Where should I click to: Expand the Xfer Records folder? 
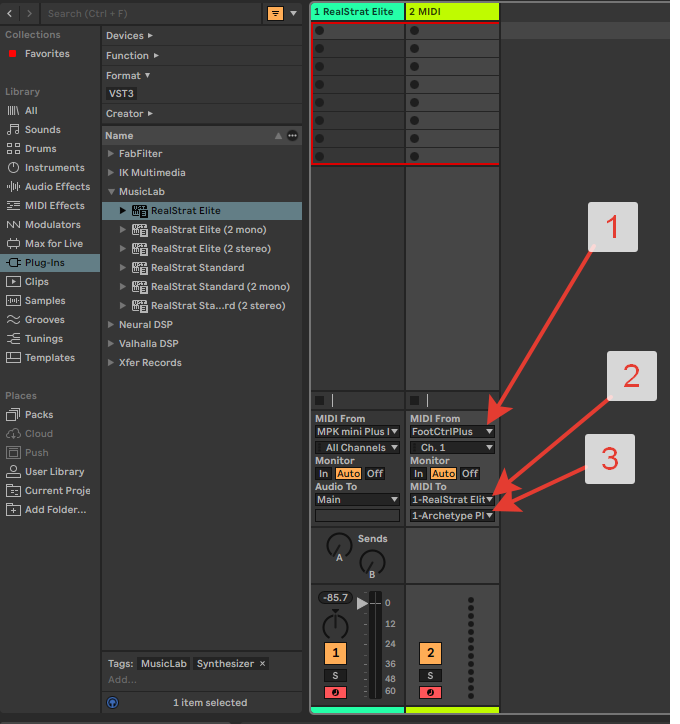coord(111,362)
